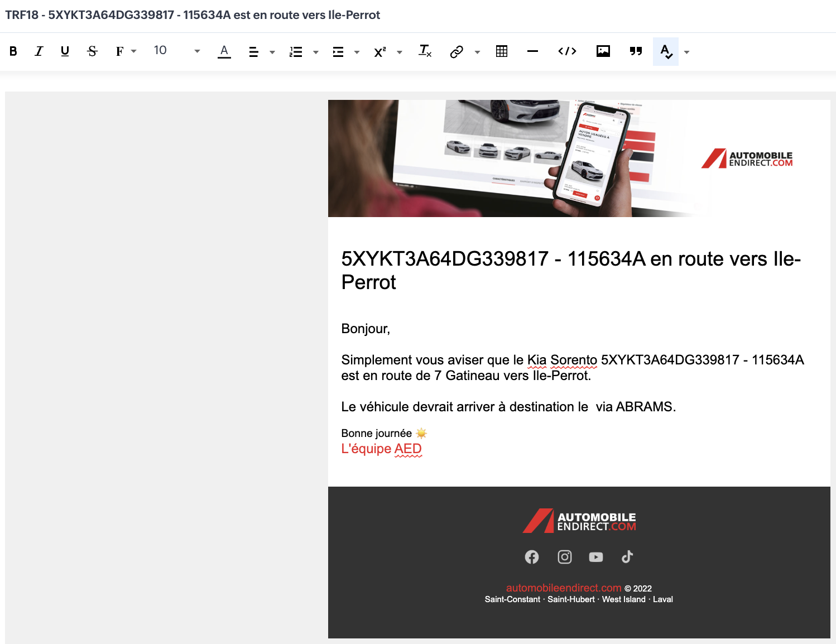Apply superscript formatting
Viewport: 836px width, 644px height.
point(380,51)
